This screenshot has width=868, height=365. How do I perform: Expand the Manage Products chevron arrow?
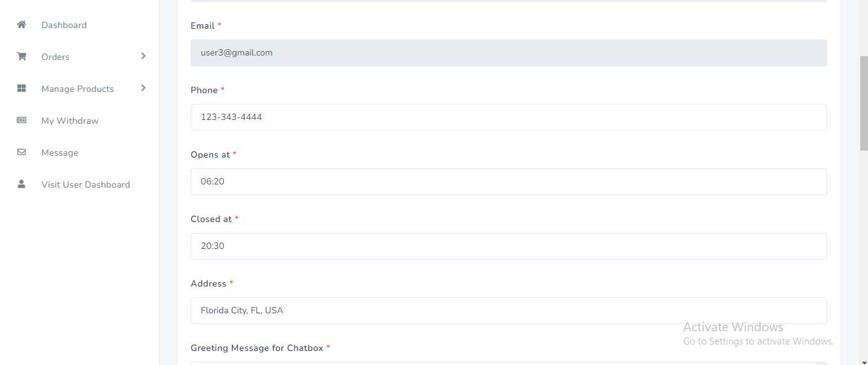tap(143, 88)
